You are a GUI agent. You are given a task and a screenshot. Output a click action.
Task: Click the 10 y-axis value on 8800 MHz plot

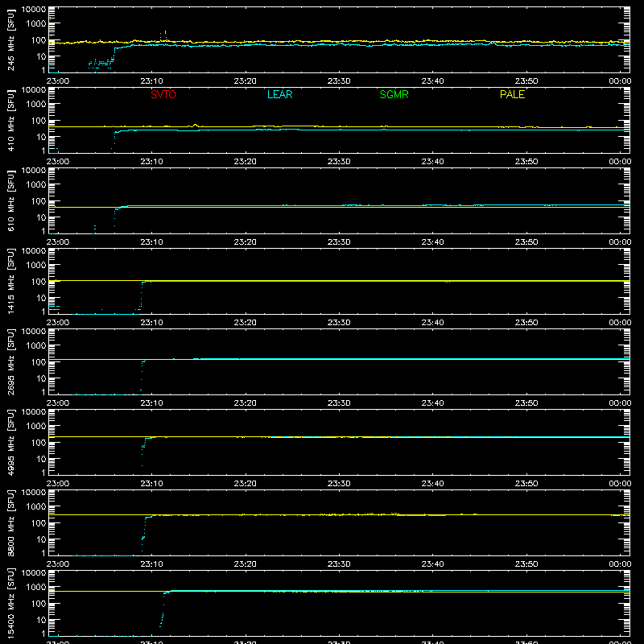point(41,539)
